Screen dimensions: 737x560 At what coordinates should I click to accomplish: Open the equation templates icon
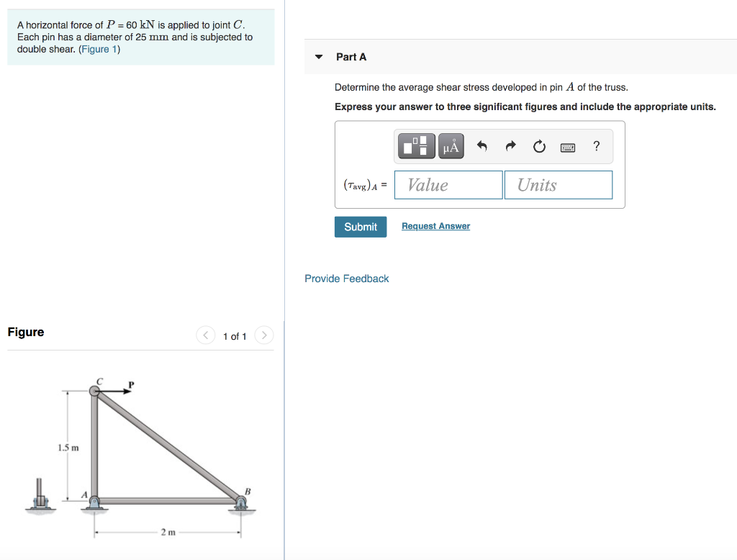point(415,145)
